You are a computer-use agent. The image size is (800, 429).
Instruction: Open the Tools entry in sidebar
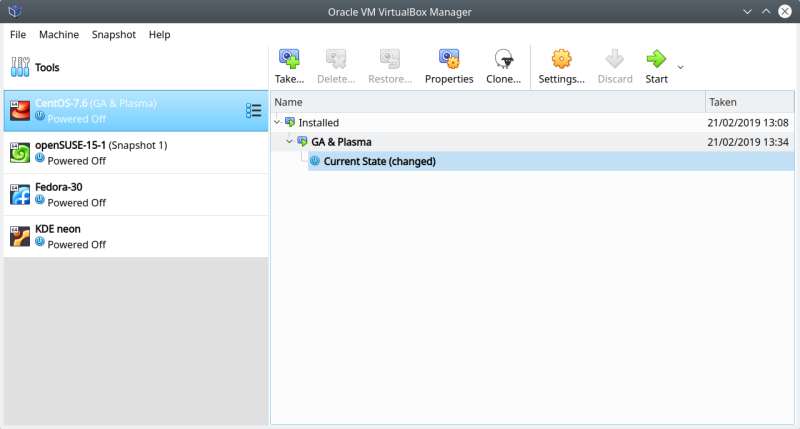click(x=136, y=67)
